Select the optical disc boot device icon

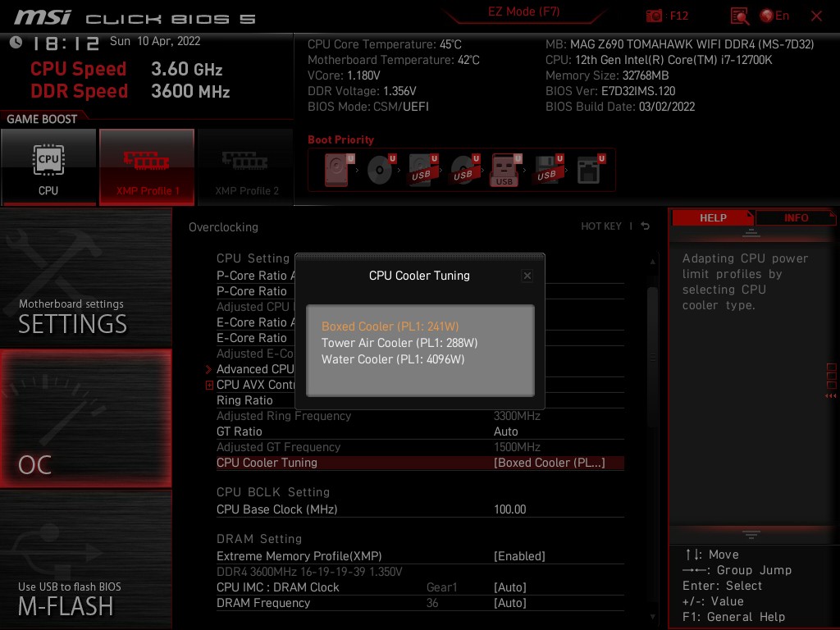click(x=380, y=171)
